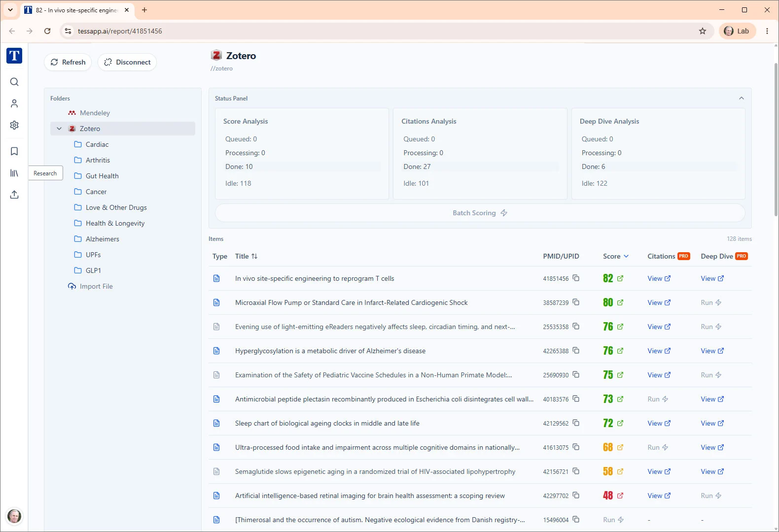This screenshot has height=532, width=779.
Task: Run score for Thimerosal autism paper
Action: point(613,520)
